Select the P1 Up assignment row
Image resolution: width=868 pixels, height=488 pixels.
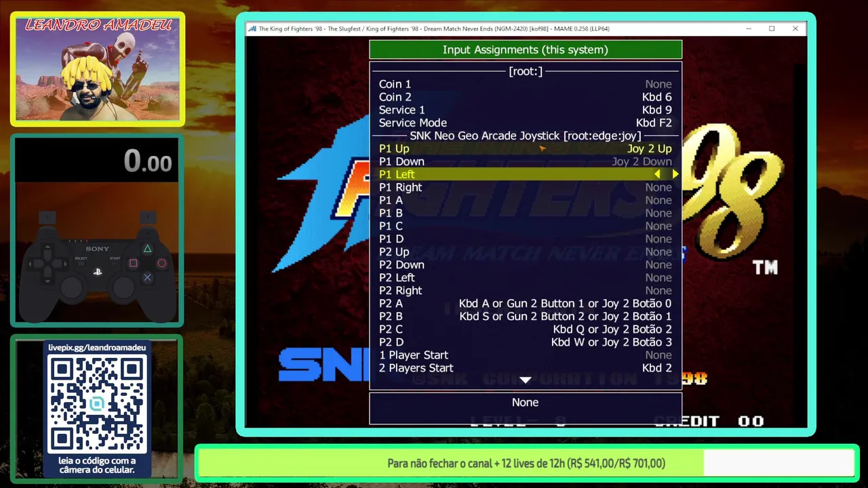pos(526,148)
